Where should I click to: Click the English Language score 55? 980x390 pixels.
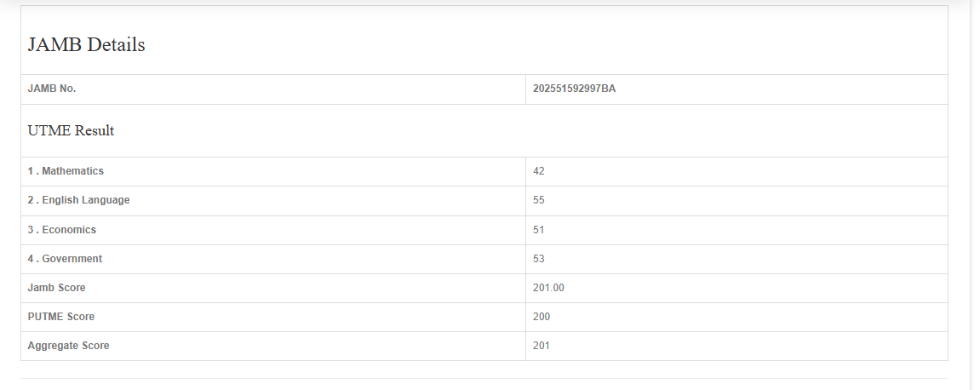point(539,200)
